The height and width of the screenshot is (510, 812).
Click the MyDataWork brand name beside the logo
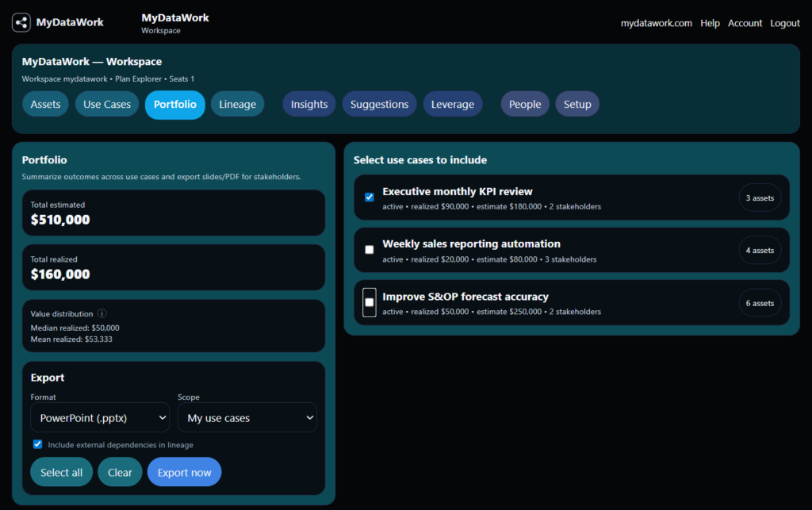pos(70,22)
